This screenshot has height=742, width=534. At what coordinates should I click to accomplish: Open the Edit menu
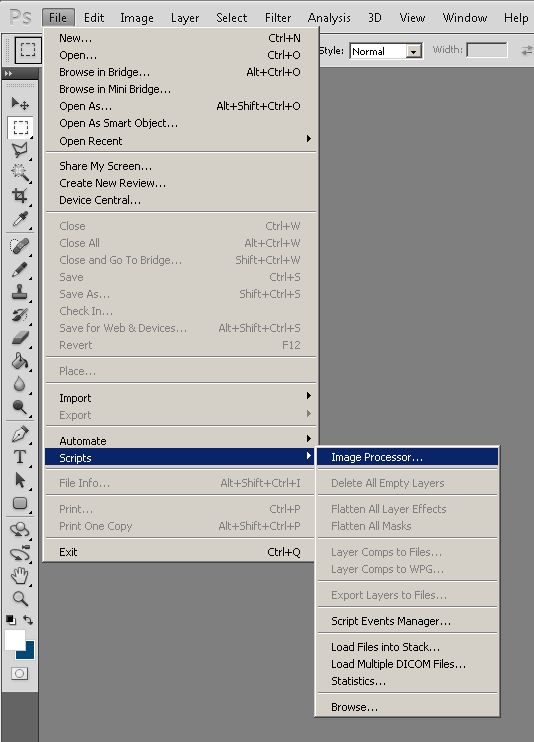click(94, 18)
